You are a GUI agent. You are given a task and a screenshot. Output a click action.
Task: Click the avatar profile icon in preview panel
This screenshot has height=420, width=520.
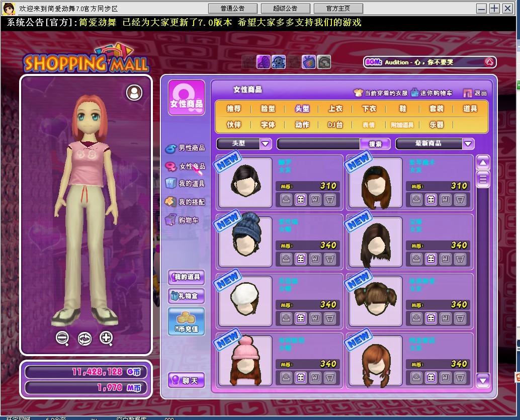click(134, 92)
